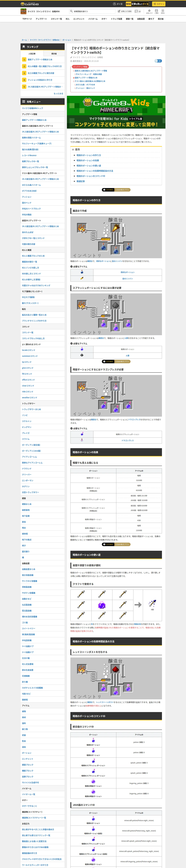Click the ホーム breadcrumb link
The width and height of the screenshot is (186, 868).
pos(24,40)
